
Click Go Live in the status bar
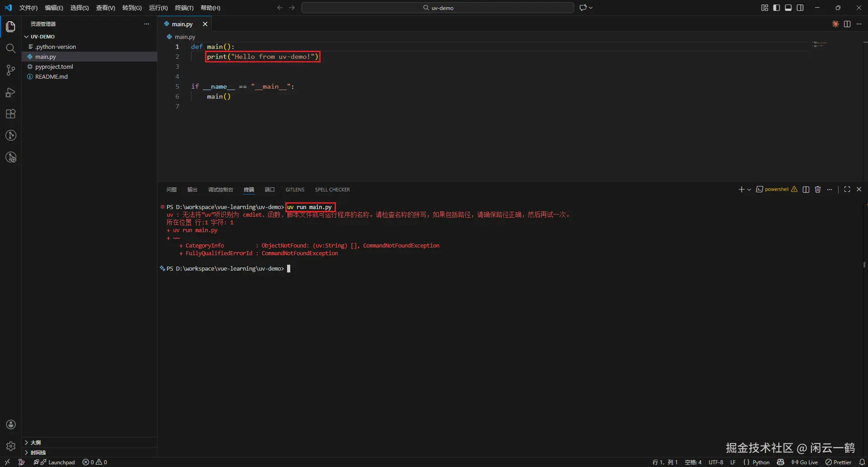805,462
